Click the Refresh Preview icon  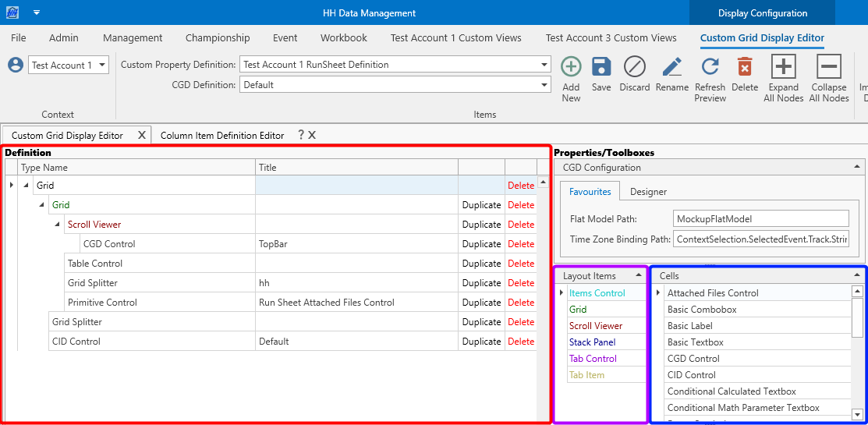click(710, 66)
